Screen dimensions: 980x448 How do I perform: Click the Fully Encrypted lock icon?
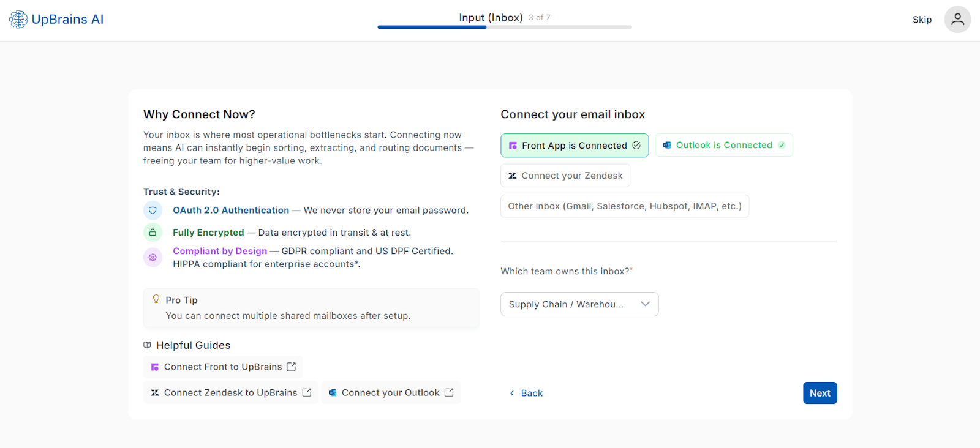[x=153, y=233]
